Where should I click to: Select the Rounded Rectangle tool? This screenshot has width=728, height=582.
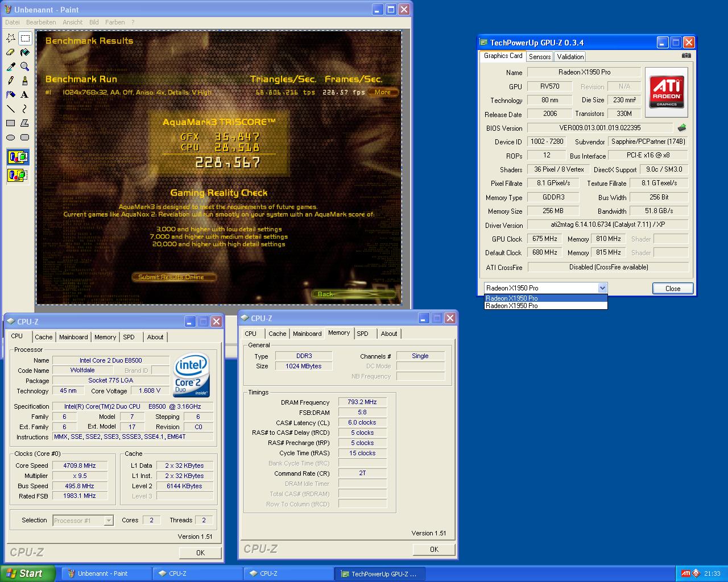click(24, 137)
